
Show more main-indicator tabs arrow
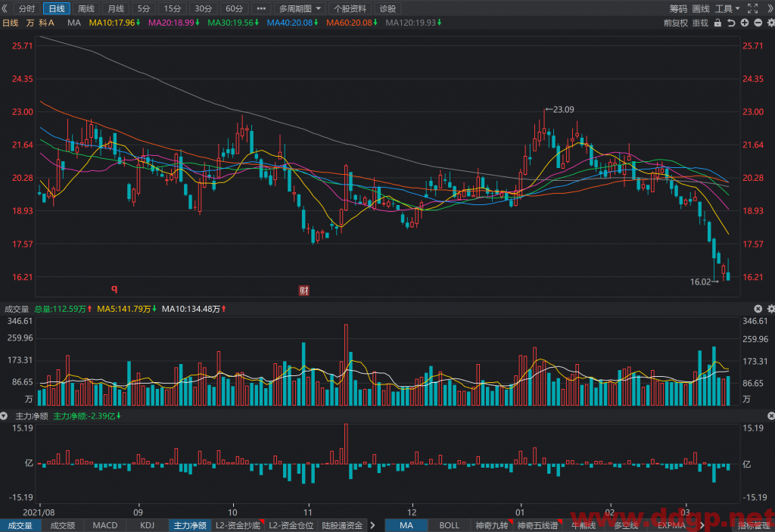[x=702, y=525]
